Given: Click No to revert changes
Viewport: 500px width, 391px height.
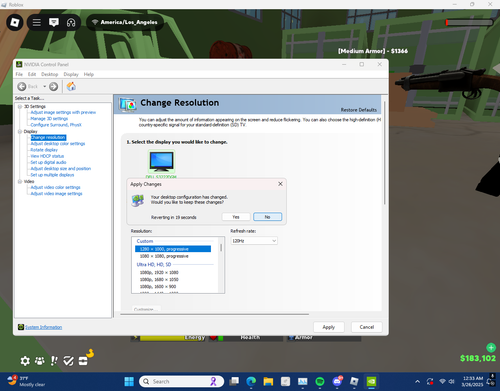Looking at the screenshot, I should [x=267, y=217].
